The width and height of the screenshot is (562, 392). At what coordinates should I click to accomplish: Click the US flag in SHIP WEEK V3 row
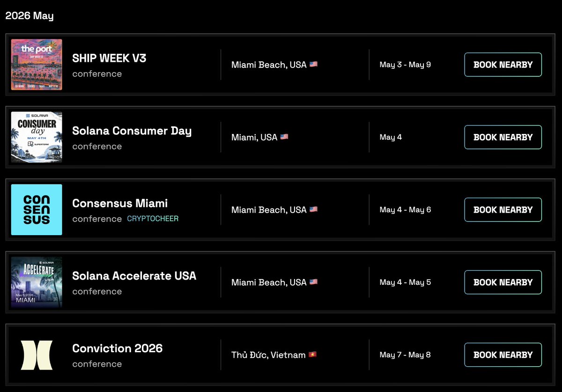pos(313,64)
